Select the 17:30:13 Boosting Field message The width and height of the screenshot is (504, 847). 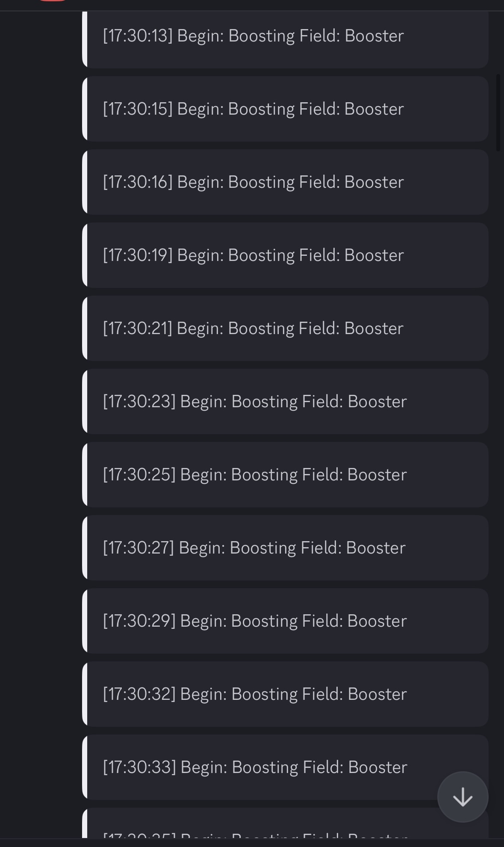(285, 40)
